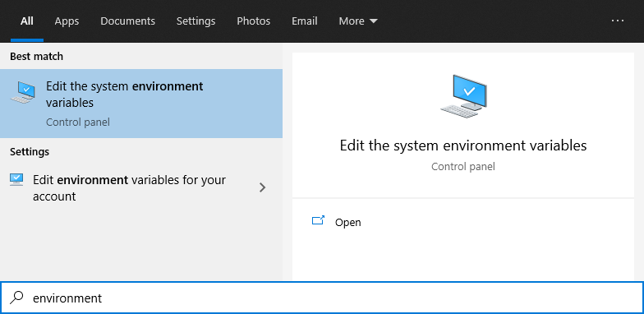Expand chevron arrow for account variables result
The height and width of the screenshot is (314, 644).
tap(263, 187)
